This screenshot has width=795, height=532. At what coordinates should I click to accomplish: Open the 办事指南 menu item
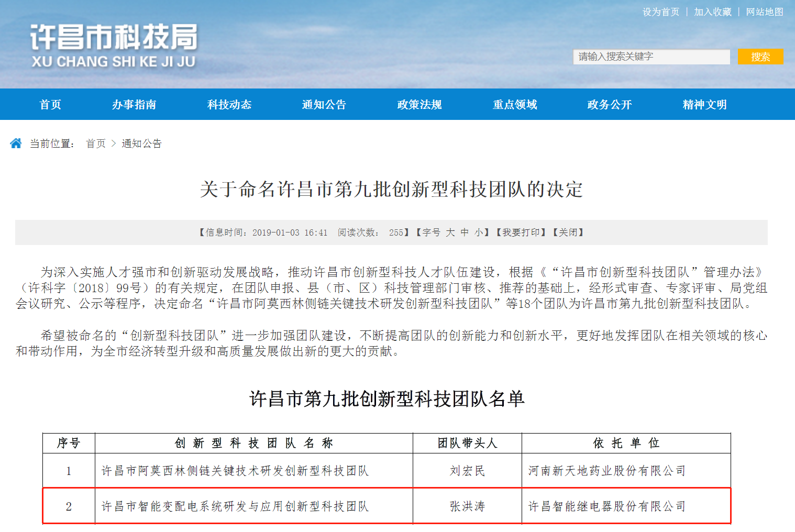point(134,105)
